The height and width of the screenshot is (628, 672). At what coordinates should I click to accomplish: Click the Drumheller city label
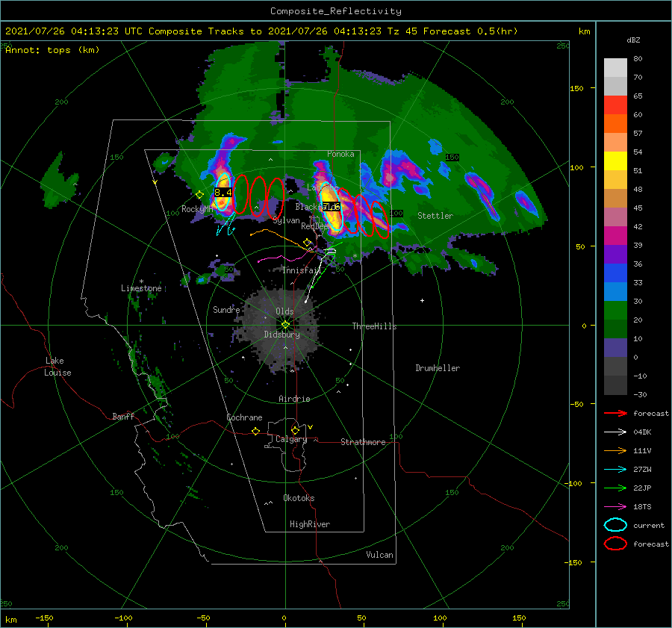click(438, 368)
